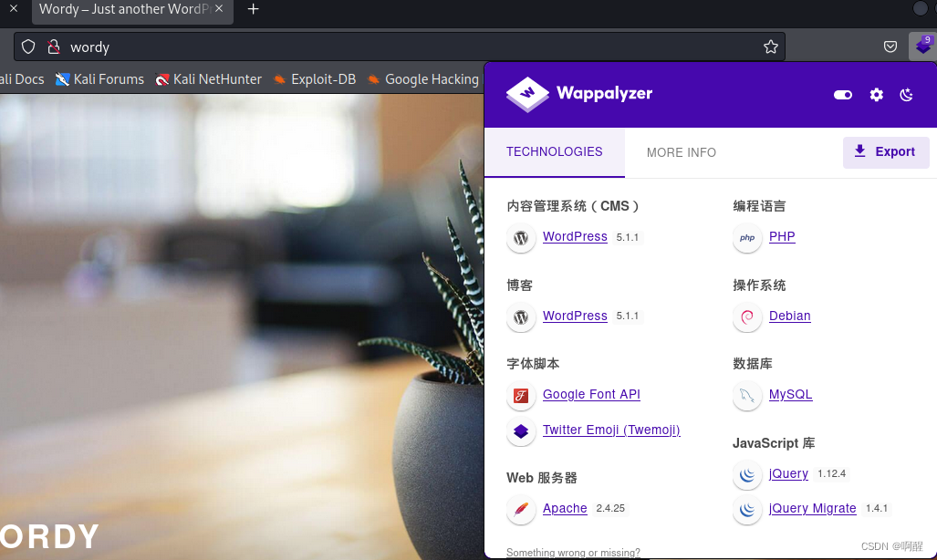The width and height of the screenshot is (937, 560).
Task: Click the PHP logo icon
Action: coord(747,238)
